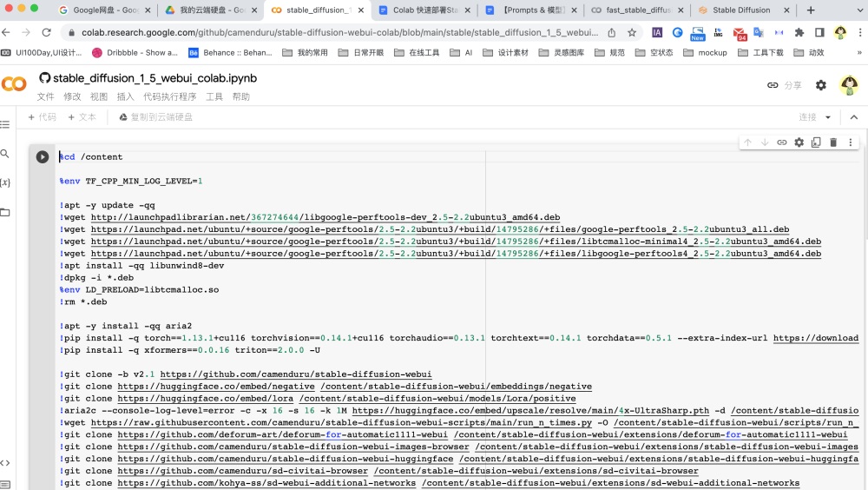Bookmark this page with star icon
This screenshot has width=868, height=490.
pyautogui.click(x=632, y=32)
